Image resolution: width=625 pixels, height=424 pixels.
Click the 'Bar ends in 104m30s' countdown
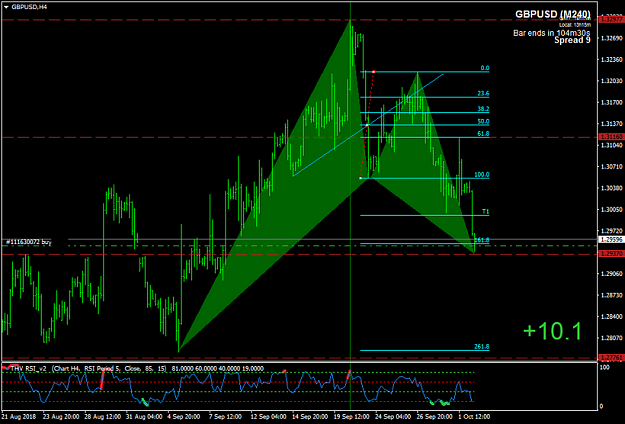(x=552, y=33)
